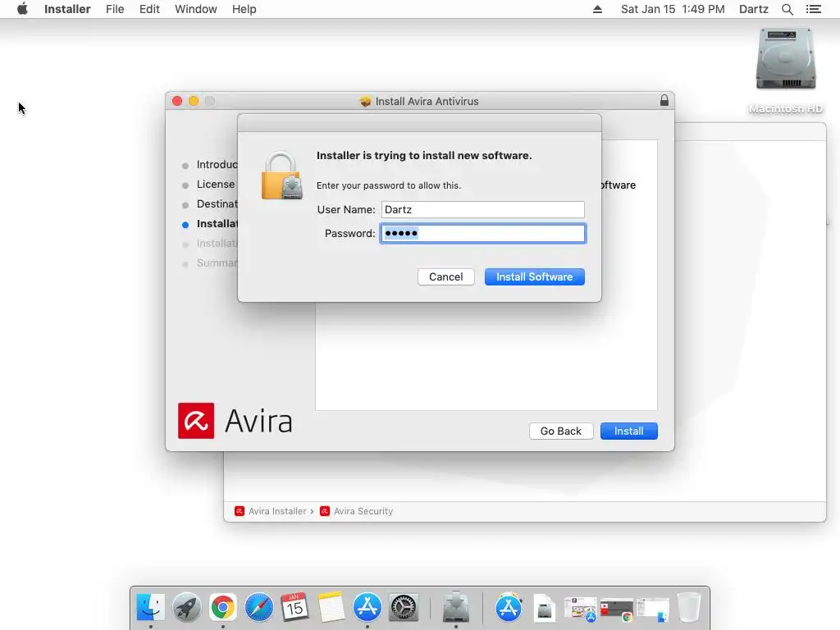Click package icon beside Install Avira Antivirus title
Image resolution: width=840 pixels, height=630 pixels.
click(x=365, y=101)
